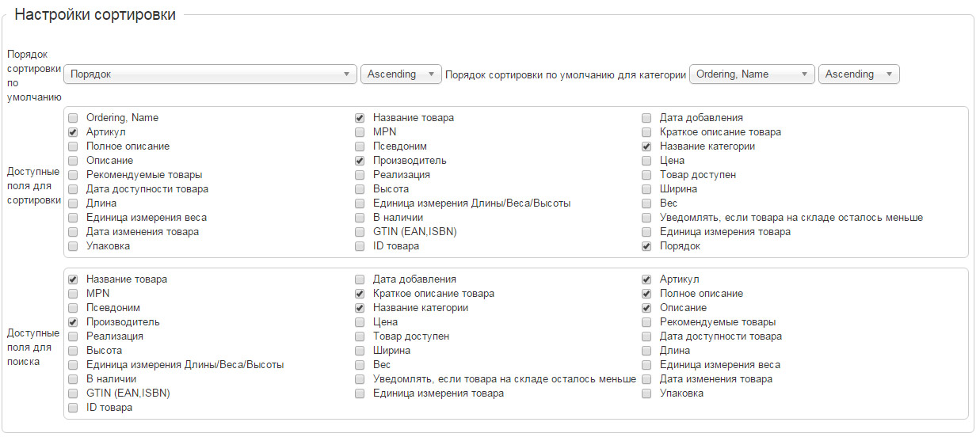Disable 'Краткое описание товара' in the search fields

[x=360, y=294]
